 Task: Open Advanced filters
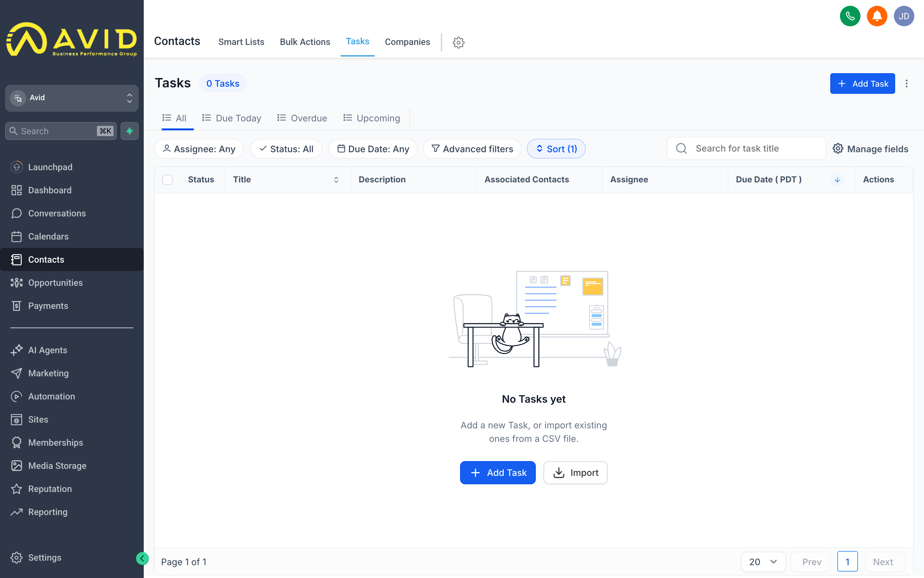472,149
